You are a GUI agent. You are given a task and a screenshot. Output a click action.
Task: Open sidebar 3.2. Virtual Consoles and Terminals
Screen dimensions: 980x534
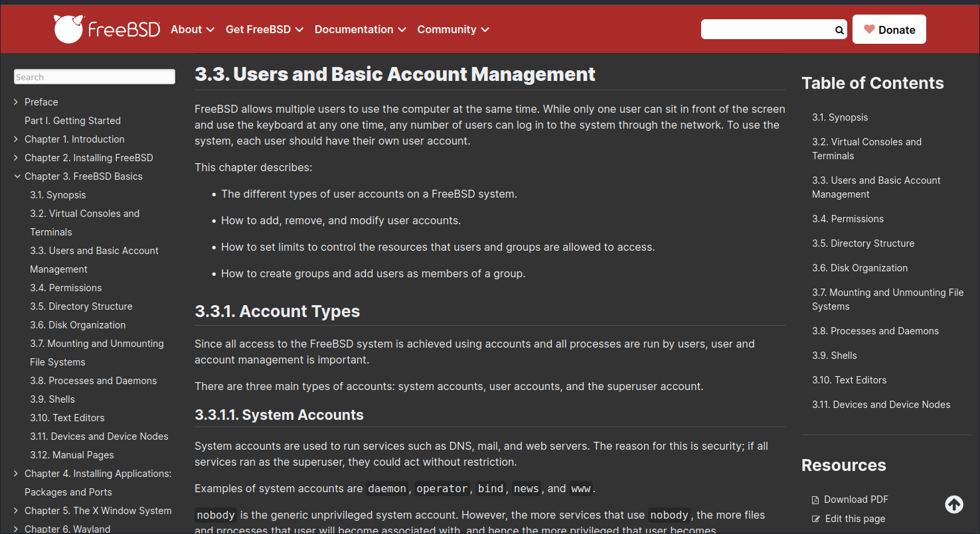pyautogui.click(x=84, y=223)
